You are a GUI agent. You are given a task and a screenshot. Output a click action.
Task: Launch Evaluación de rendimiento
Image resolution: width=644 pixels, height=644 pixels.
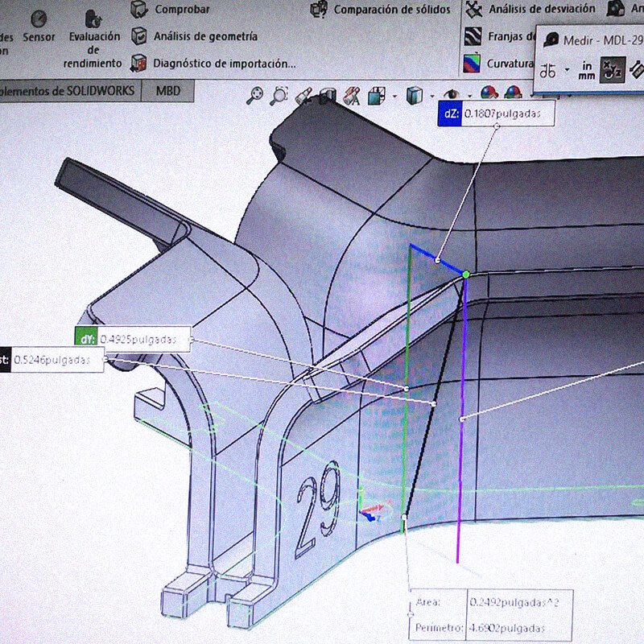93,40
